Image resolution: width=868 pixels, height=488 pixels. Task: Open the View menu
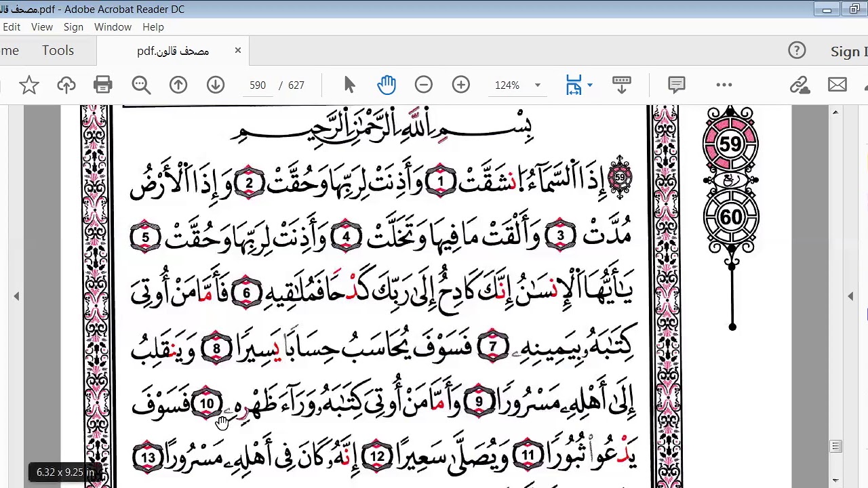click(x=42, y=27)
